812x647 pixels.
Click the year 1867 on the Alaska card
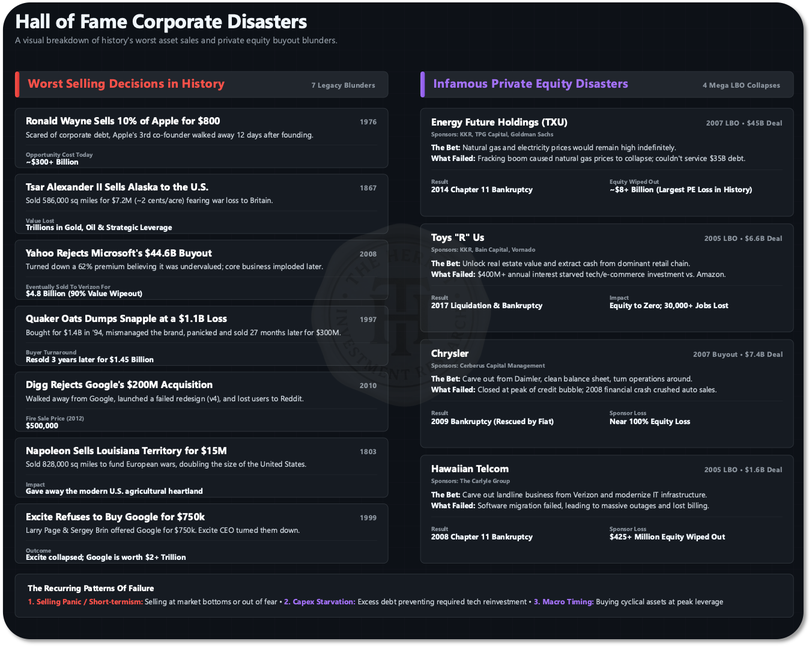[368, 188]
